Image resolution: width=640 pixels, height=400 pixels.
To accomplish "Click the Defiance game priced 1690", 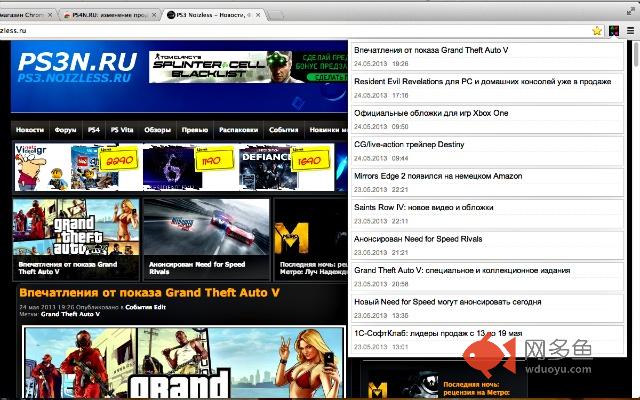I will point(284,167).
